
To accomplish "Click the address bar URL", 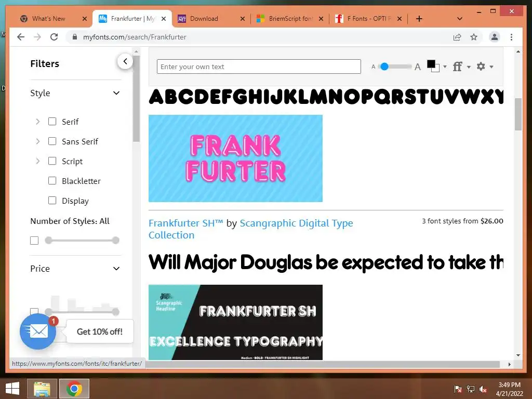I will [135, 37].
